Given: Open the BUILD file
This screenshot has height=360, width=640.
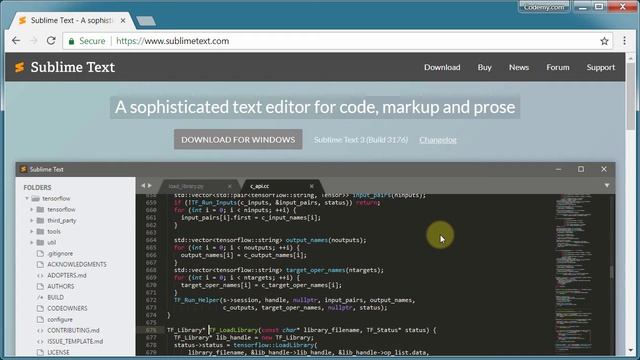Looking at the screenshot, I should (56, 298).
